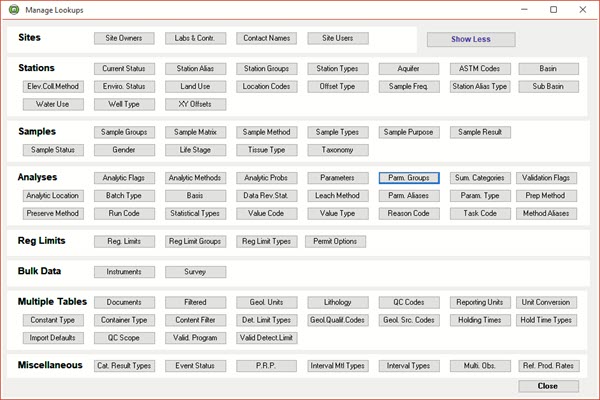The width and height of the screenshot is (600, 400).
Task: Open Holding Times lookup
Action: coord(480,320)
